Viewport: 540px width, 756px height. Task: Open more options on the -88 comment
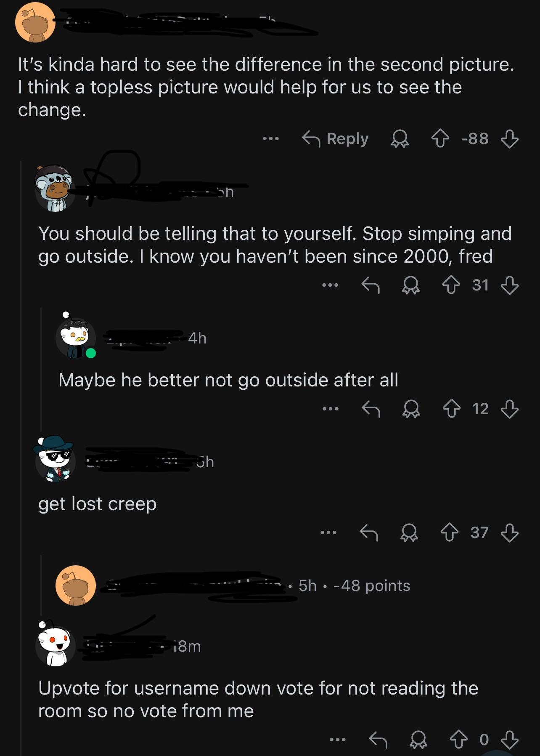270,138
